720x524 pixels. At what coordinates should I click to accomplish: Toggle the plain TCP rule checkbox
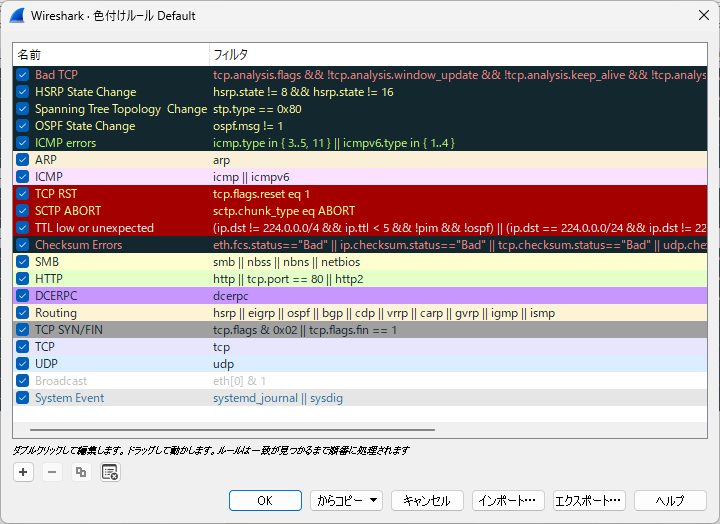click(x=22, y=347)
